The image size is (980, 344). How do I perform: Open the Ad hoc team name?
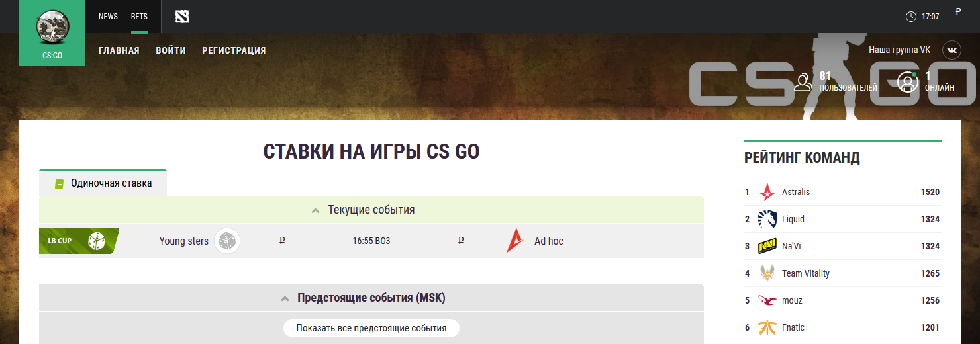(x=549, y=241)
